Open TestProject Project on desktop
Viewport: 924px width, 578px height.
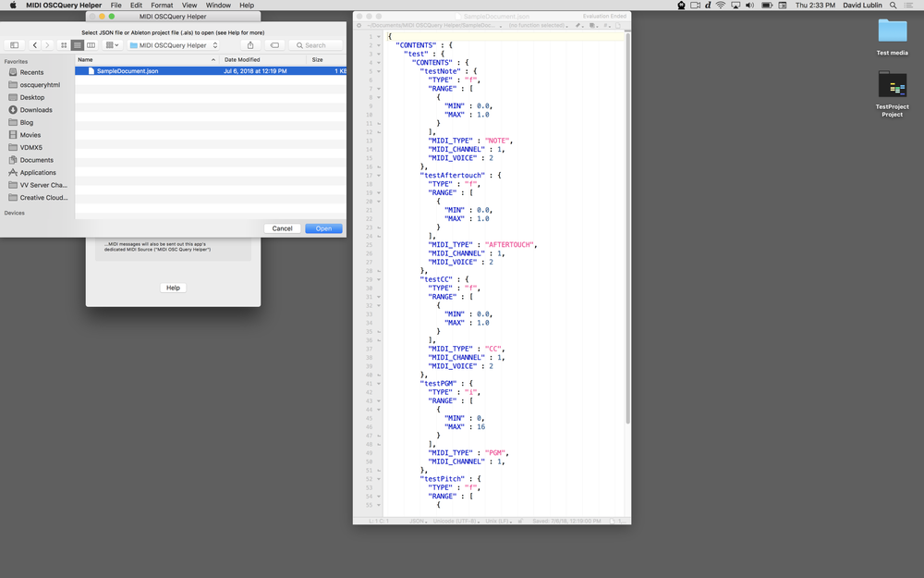tap(893, 94)
